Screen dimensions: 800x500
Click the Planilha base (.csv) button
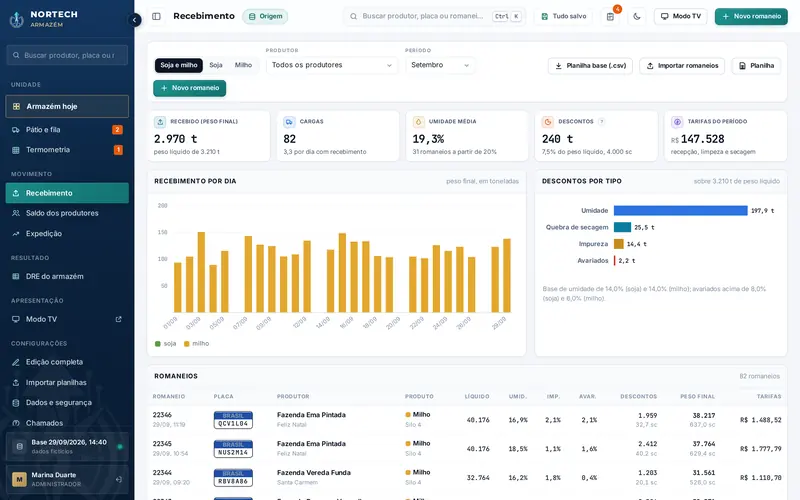pos(590,66)
